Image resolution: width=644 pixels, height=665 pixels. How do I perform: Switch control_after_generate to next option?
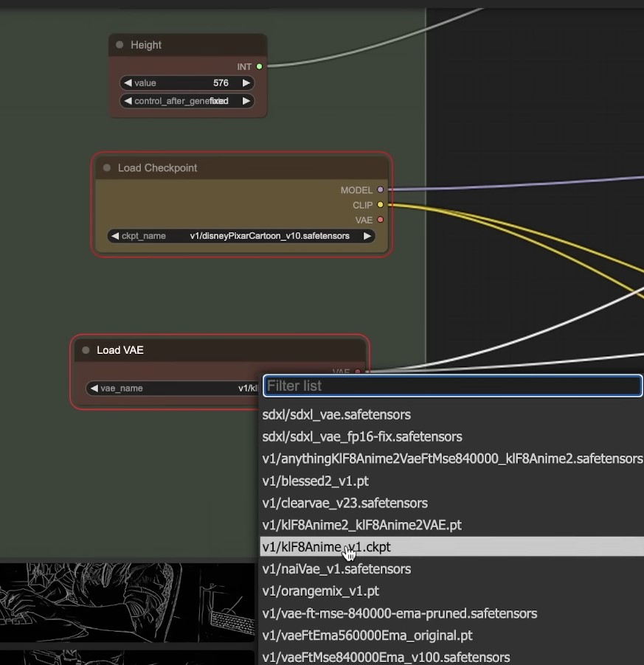tap(246, 101)
